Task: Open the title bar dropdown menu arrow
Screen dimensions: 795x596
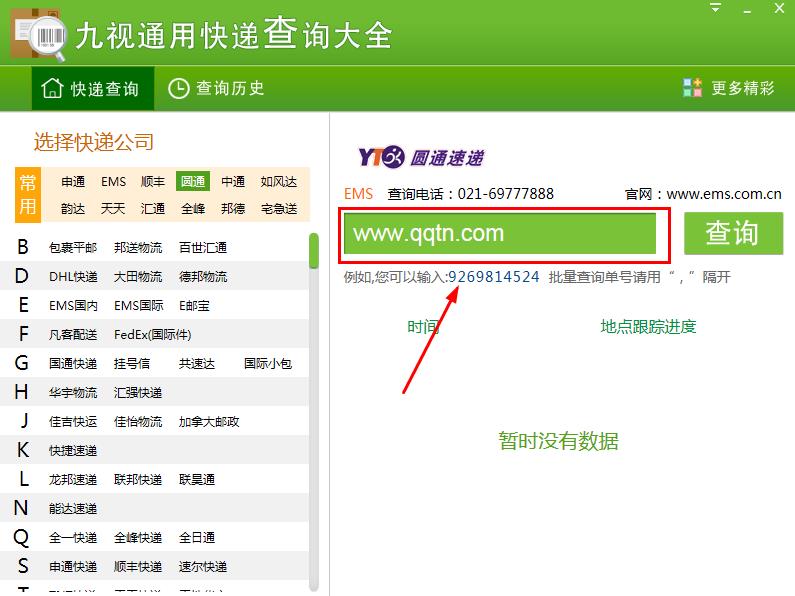Action: coord(715,7)
